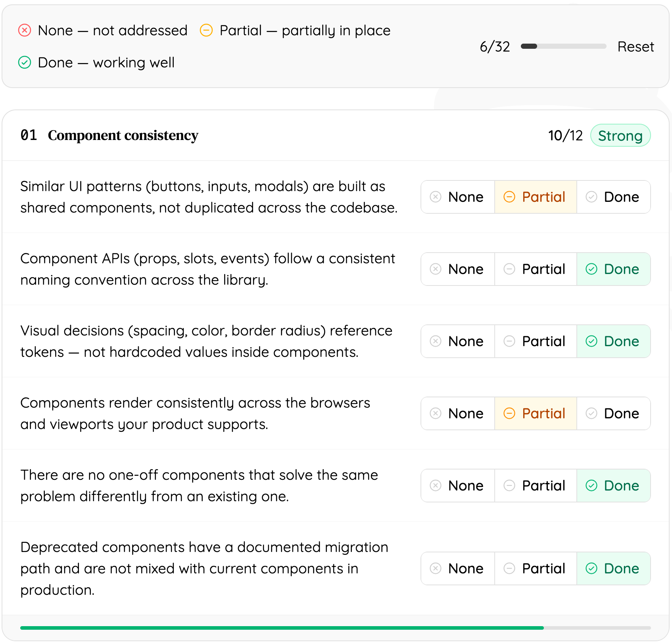
Task: Click the red None icon in the legend
Action: tap(25, 30)
